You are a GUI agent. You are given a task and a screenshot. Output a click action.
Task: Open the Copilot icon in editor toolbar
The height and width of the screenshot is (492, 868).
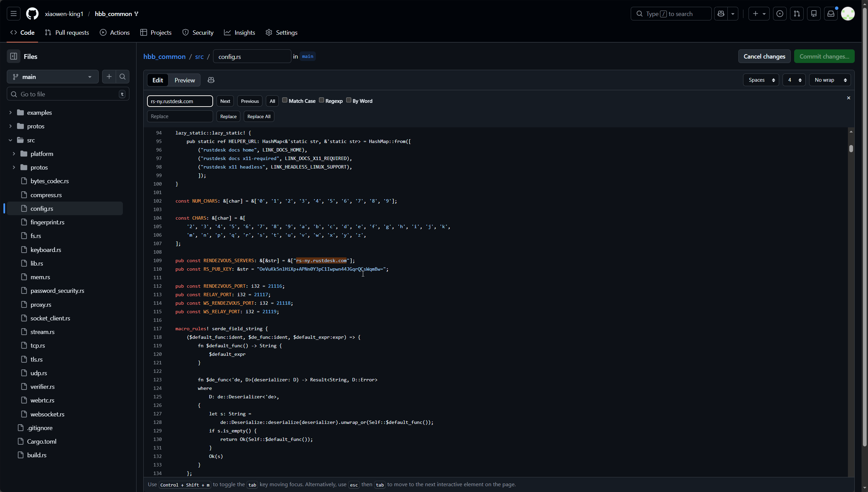tap(211, 80)
